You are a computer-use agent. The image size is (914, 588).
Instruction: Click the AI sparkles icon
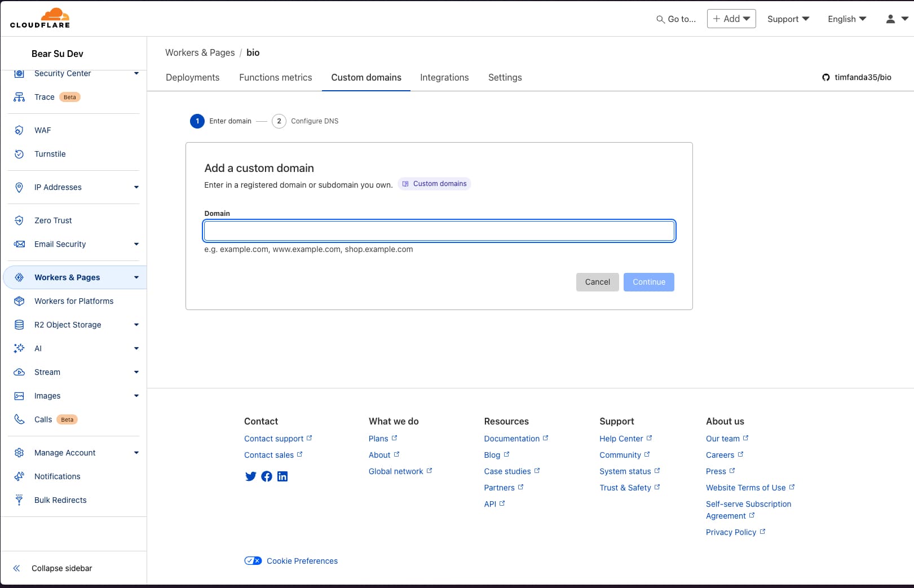tap(19, 348)
